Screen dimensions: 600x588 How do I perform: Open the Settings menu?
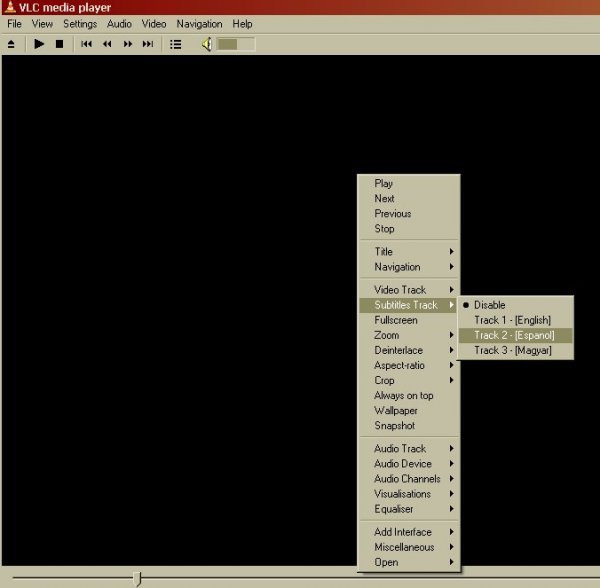[x=80, y=24]
